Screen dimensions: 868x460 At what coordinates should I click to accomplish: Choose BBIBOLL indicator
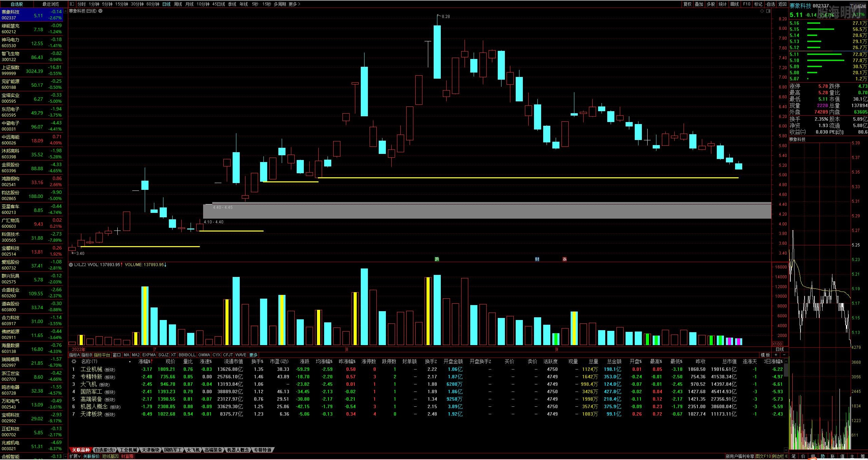pyautogui.click(x=187, y=355)
